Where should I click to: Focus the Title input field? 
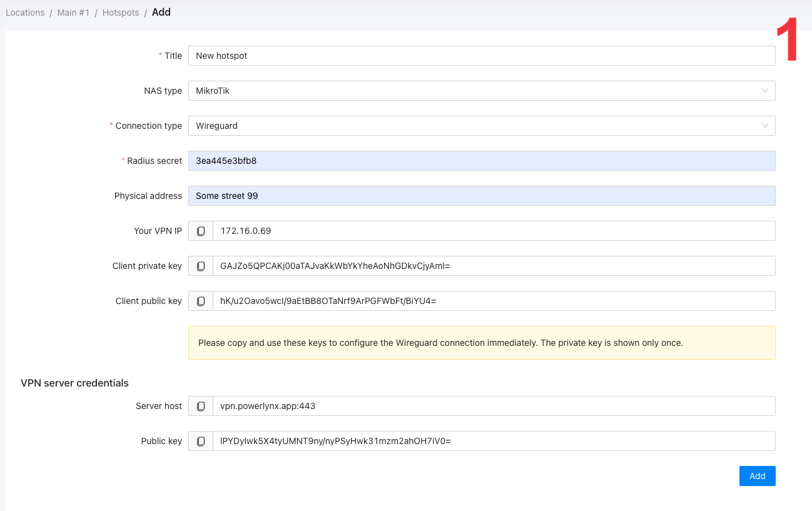(482, 56)
